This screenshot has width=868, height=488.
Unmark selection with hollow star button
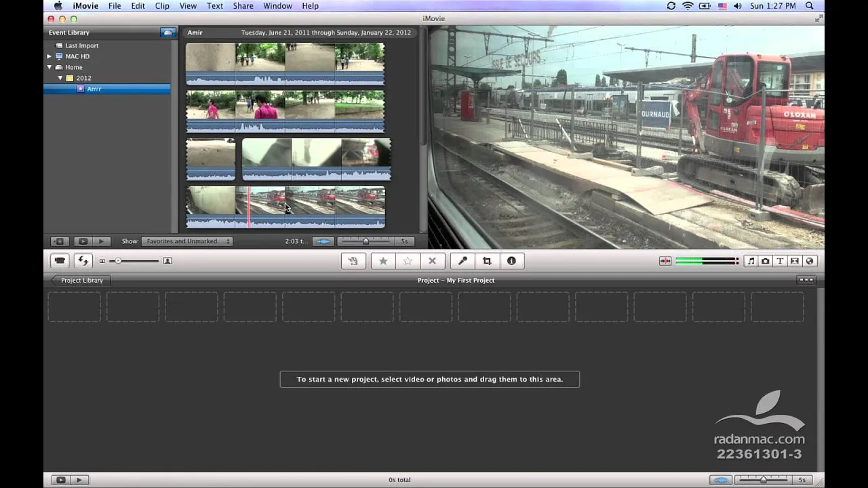point(408,261)
